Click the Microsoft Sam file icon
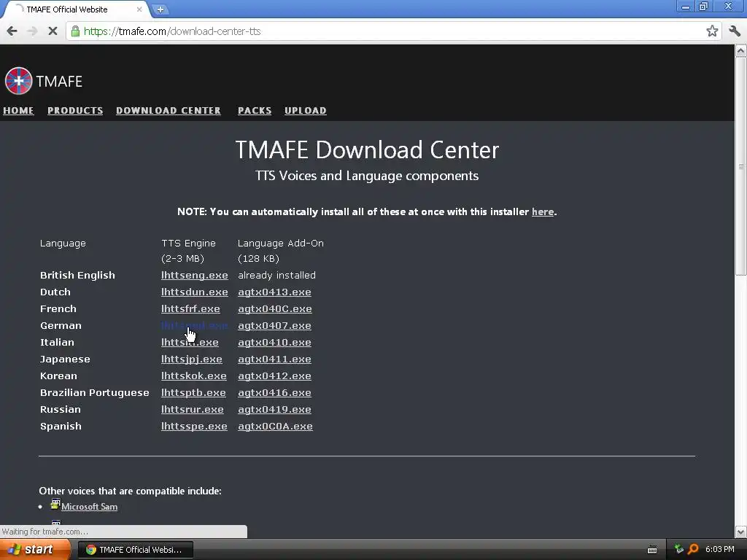Image resolution: width=747 pixels, height=560 pixels. [x=55, y=505]
